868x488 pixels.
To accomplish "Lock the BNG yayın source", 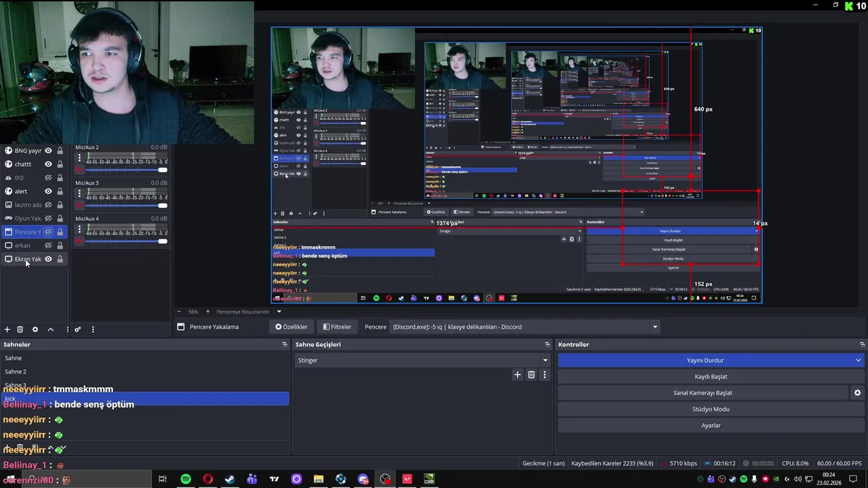I will click(60, 150).
